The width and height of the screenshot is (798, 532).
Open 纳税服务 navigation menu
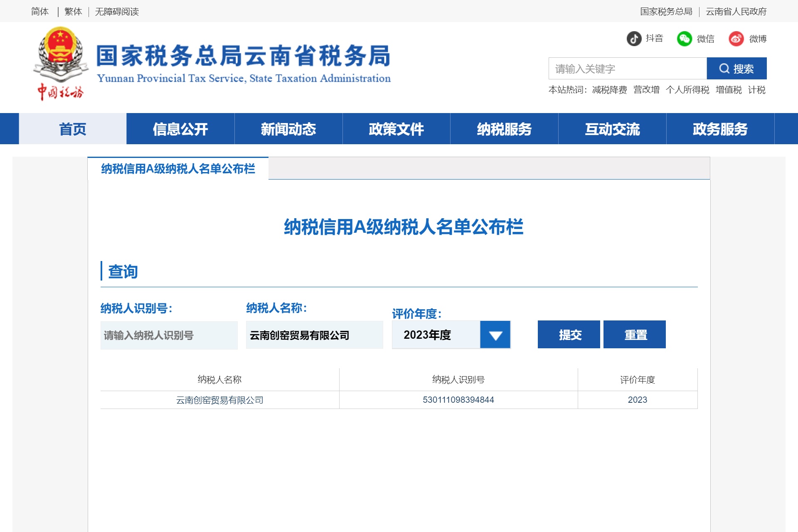(x=504, y=129)
